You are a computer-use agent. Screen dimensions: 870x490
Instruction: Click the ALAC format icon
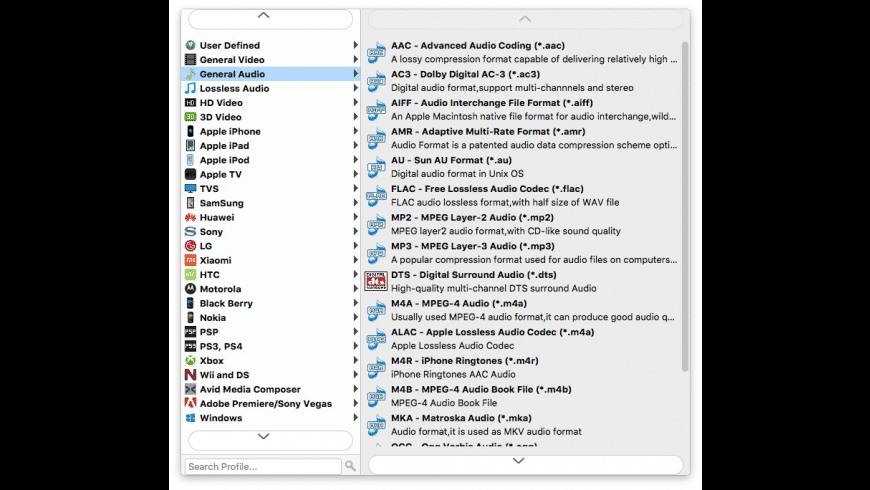(x=376, y=339)
